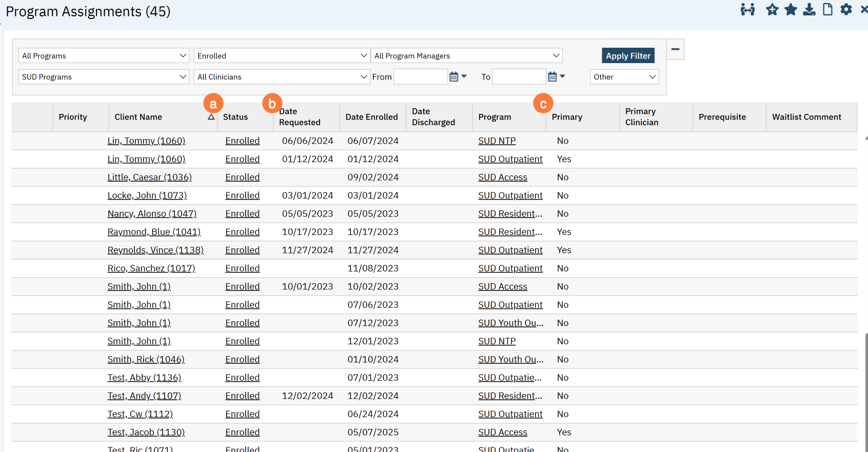
Task: Open the All Clinicians dropdown
Action: (282, 77)
